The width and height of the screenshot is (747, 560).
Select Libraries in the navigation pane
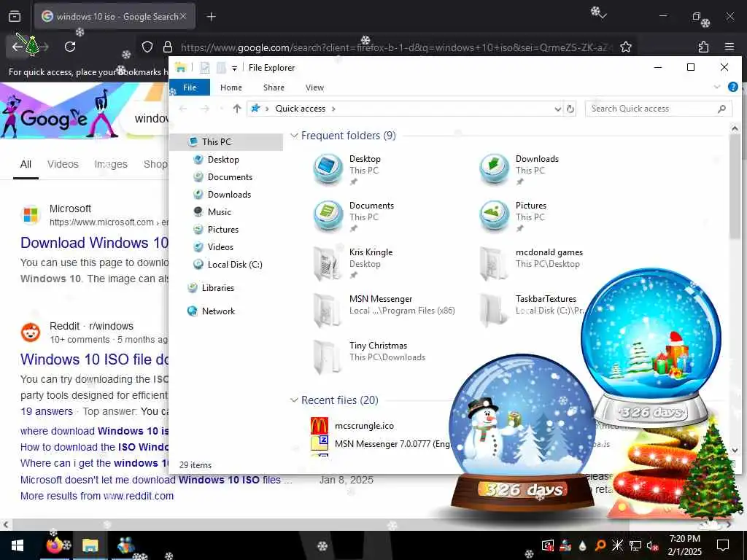point(217,288)
